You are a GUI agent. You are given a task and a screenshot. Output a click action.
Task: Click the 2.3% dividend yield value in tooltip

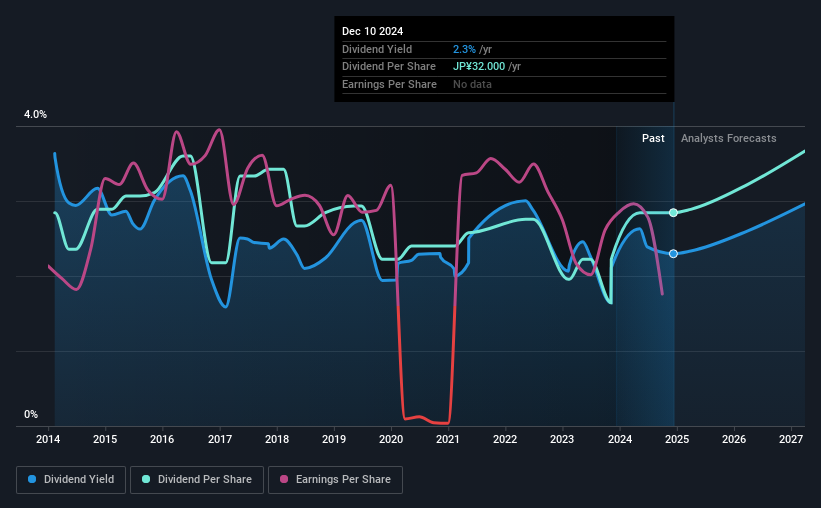[x=464, y=49]
